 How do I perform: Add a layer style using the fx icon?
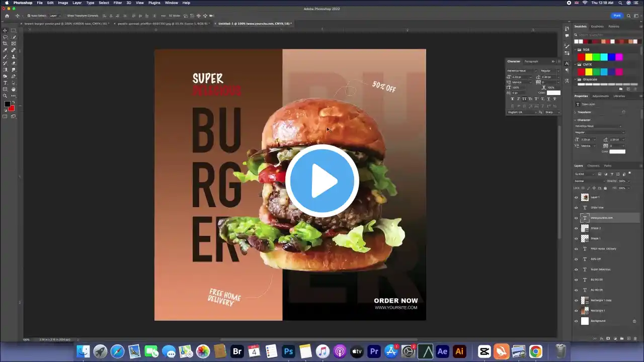601,338
